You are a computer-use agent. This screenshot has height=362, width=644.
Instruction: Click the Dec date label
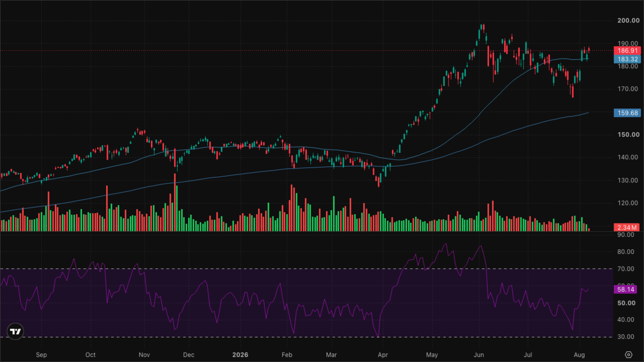(189, 355)
